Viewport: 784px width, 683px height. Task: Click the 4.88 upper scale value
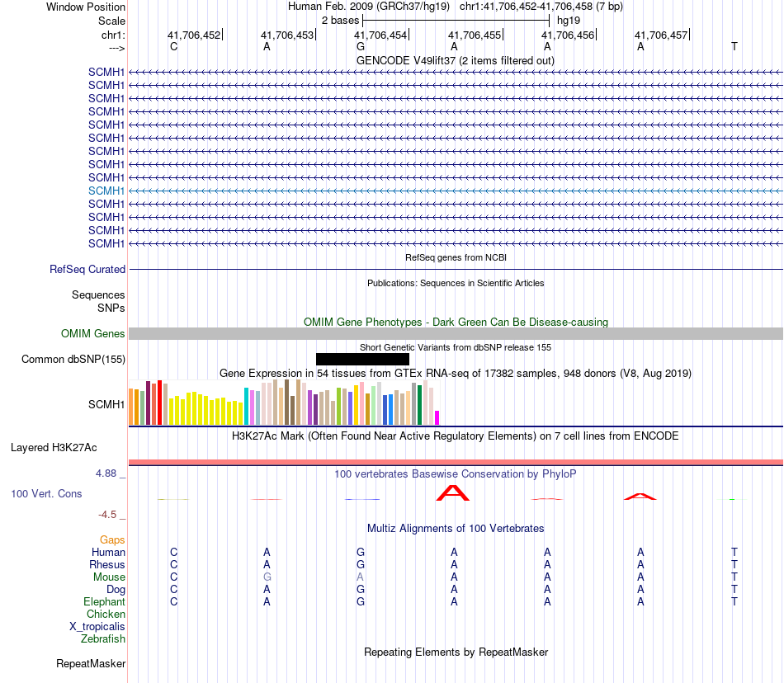[106, 473]
